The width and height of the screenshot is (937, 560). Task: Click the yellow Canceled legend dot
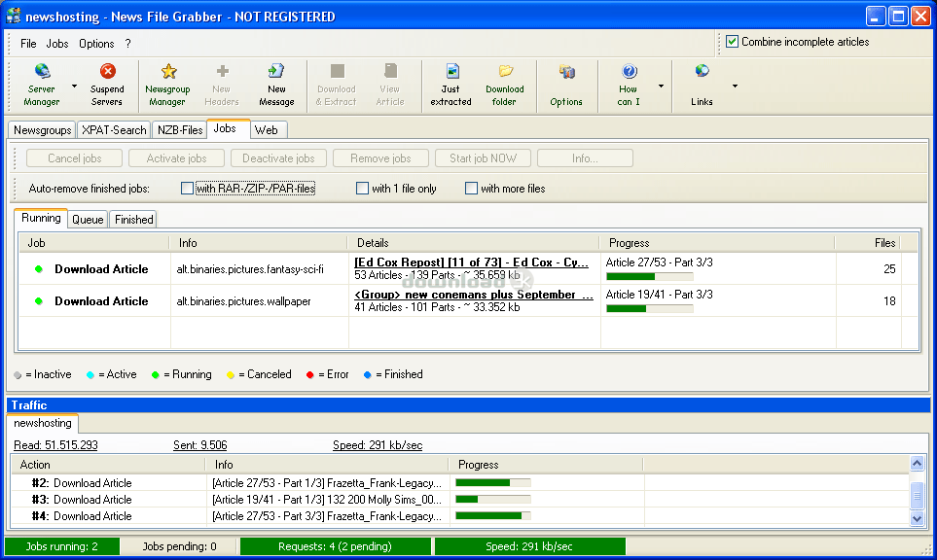[231, 375]
